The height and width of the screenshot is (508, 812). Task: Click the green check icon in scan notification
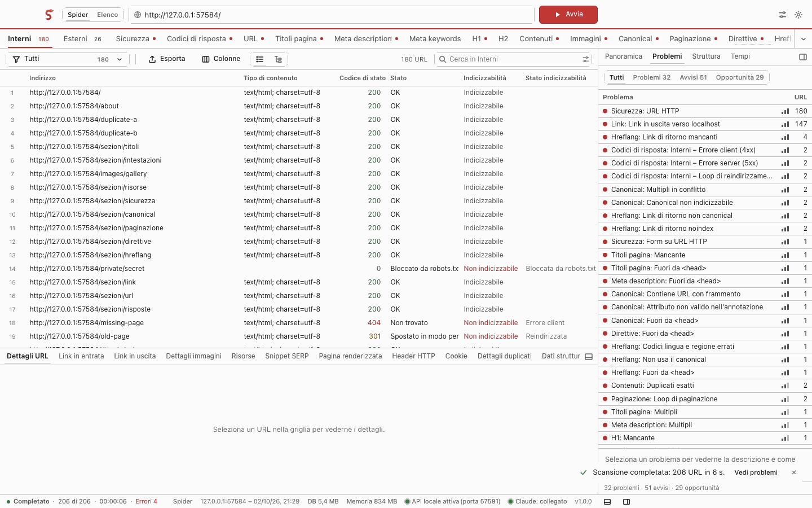click(584, 472)
